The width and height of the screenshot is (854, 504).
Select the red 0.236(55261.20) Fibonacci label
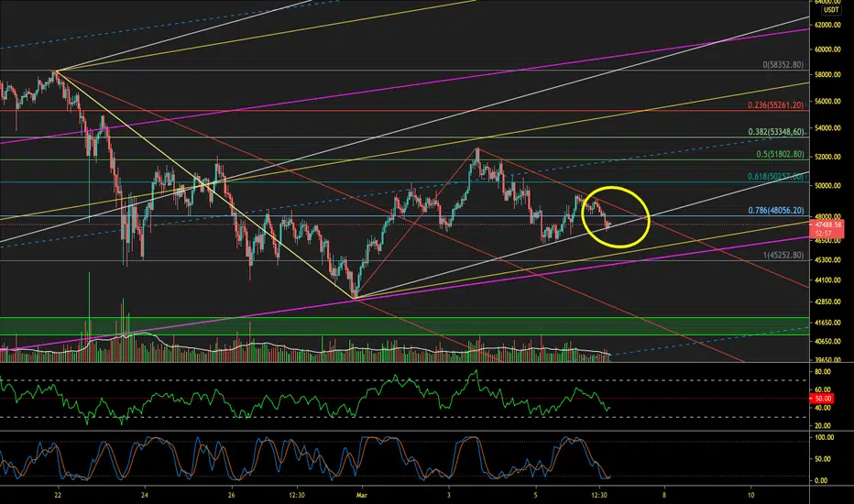(775, 105)
